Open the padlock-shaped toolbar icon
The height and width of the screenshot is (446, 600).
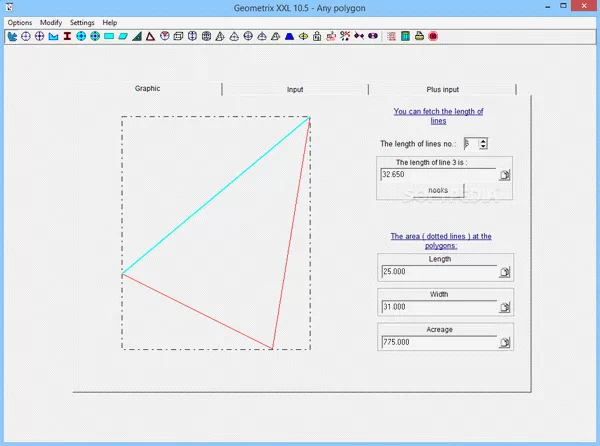point(317,36)
